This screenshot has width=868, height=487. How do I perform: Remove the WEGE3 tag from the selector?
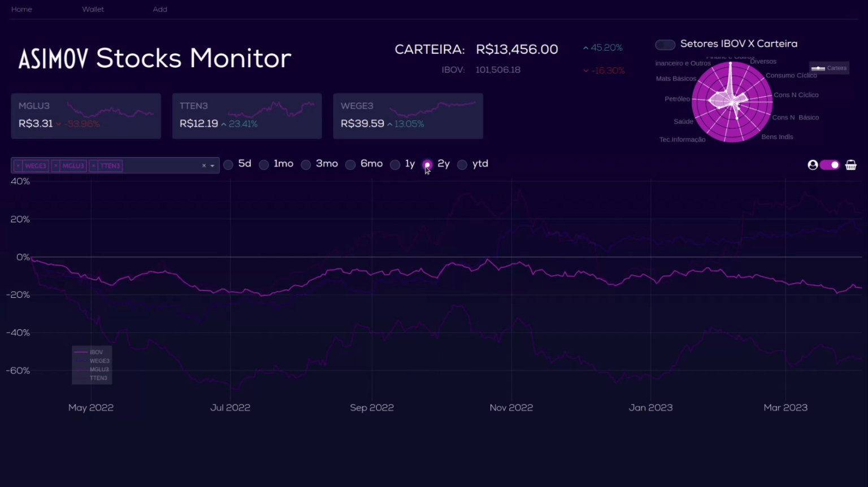click(19, 166)
